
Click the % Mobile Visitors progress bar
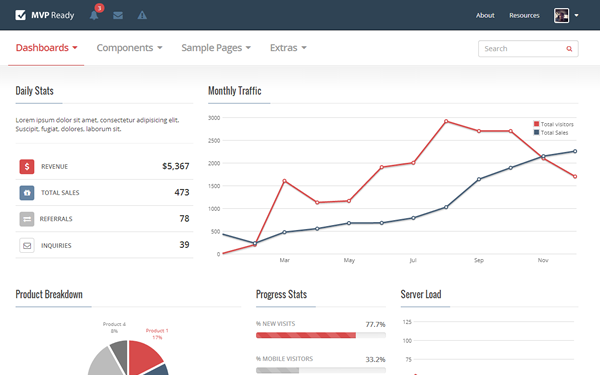pyautogui.click(x=321, y=370)
